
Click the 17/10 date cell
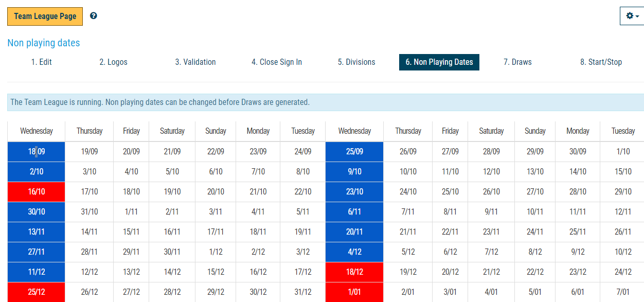(90, 192)
